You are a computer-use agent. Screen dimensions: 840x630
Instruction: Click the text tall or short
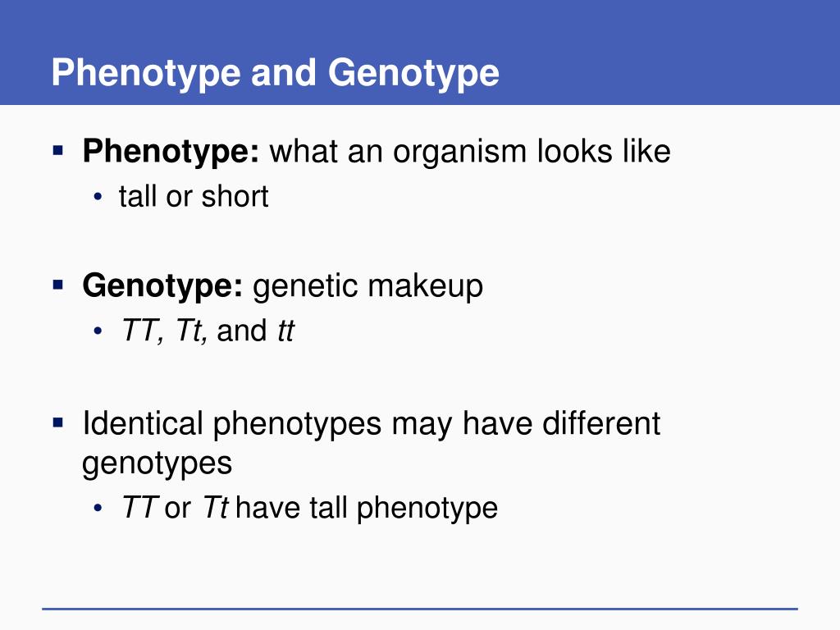click(194, 196)
